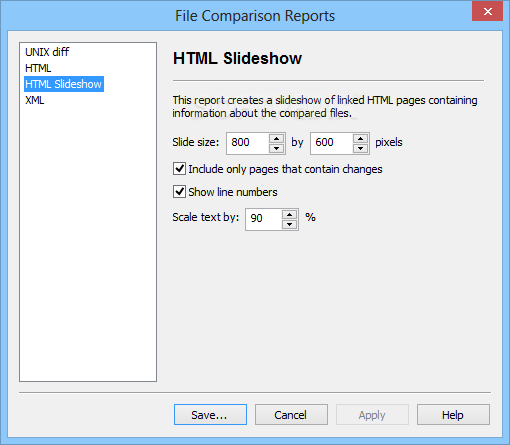Image resolution: width=510 pixels, height=445 pixels.
Task: Open Help for this dialog
Action: [453, 415]
